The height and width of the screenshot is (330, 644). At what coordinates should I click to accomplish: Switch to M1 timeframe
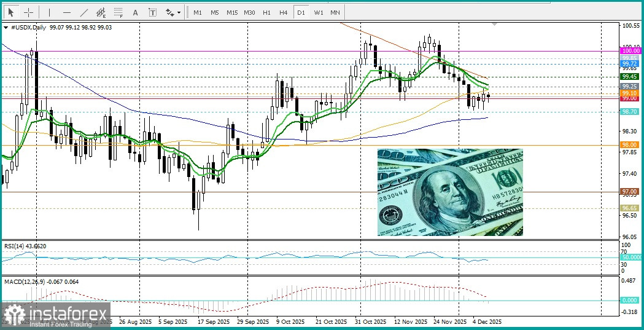click(198, 13)
